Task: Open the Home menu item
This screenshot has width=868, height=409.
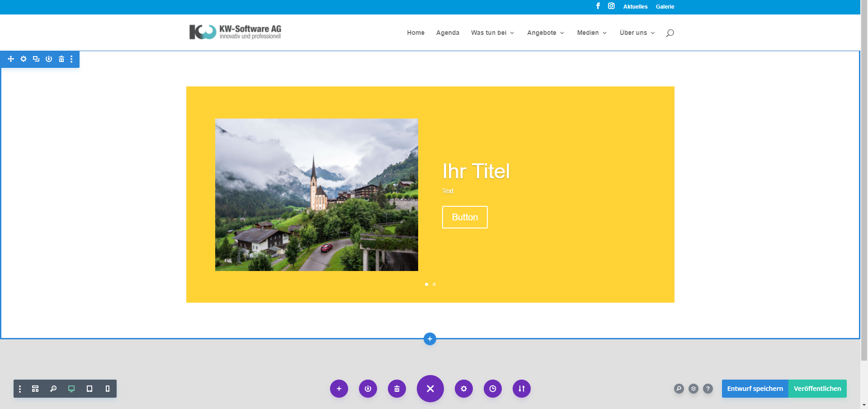Action: click(x=415, y=33)
